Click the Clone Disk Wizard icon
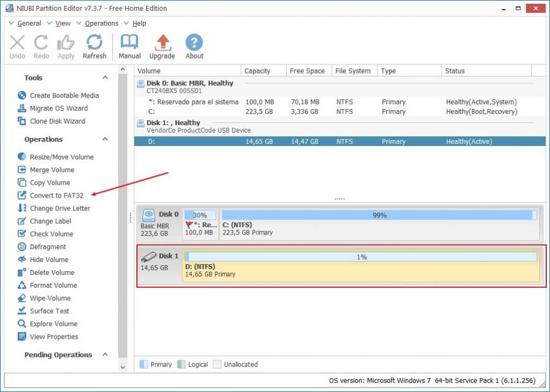This screenshot has height=392, width=550. [21, 121]
